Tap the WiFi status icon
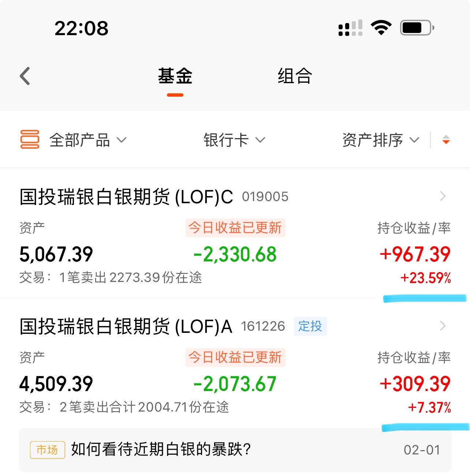The width and height of the screenshot is (470, 476). click(381, 28)
